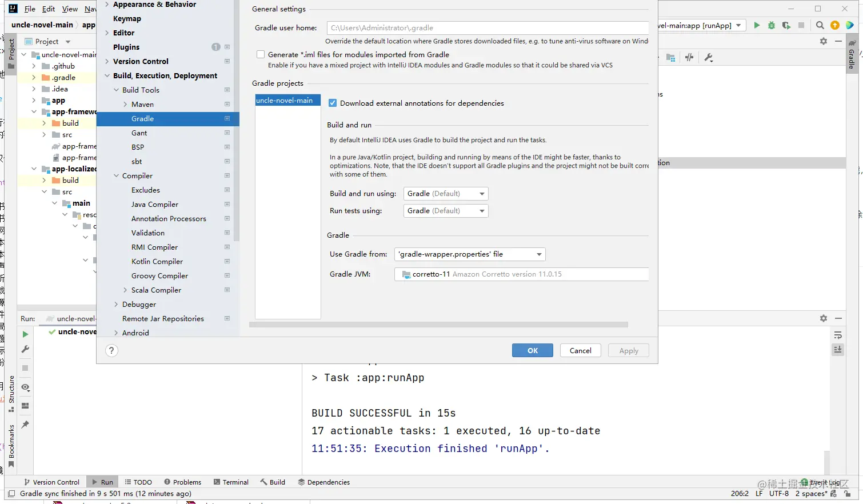Open the Structure side panel tab
The width and height of the screenshot is (863, 504).
coord(11,393)
